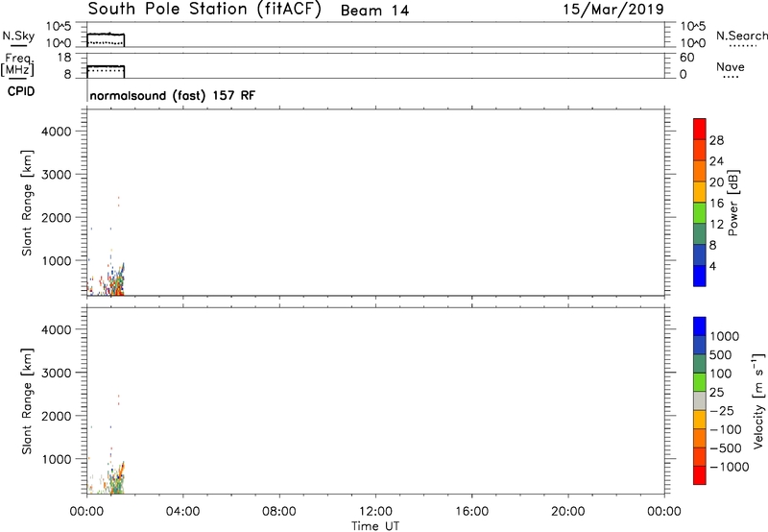This screenshot has width=768, height=532.
Task: Select the '20:00' time tick label
Action: pyautogui.click(x=567, y=512)
